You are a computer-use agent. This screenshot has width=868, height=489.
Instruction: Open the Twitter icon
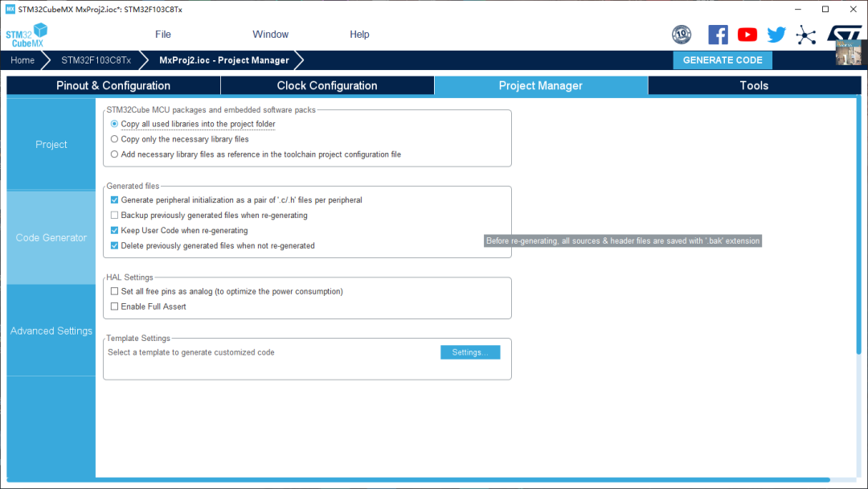pos(776,35)
